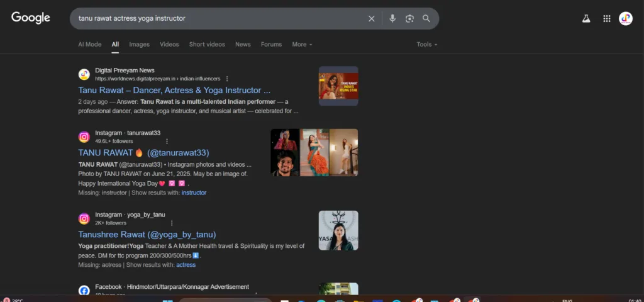
Task: Expand the Tools dropdown
Action: 427,45
